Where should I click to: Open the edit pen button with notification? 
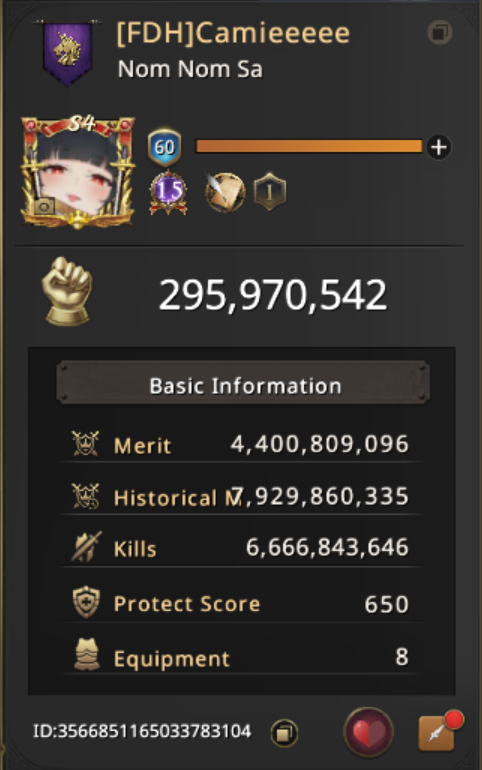[x=437, y=733]
